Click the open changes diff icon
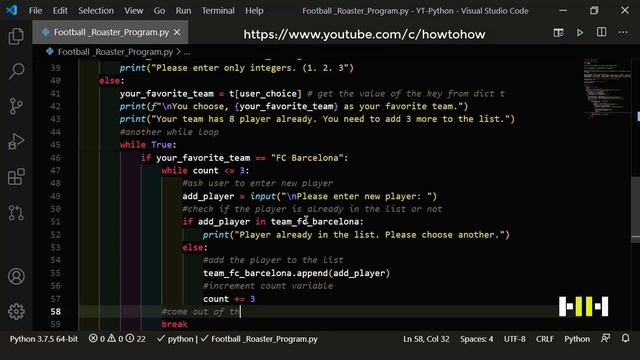This screenshot has width=640, height=360. (x=558, y=33)
